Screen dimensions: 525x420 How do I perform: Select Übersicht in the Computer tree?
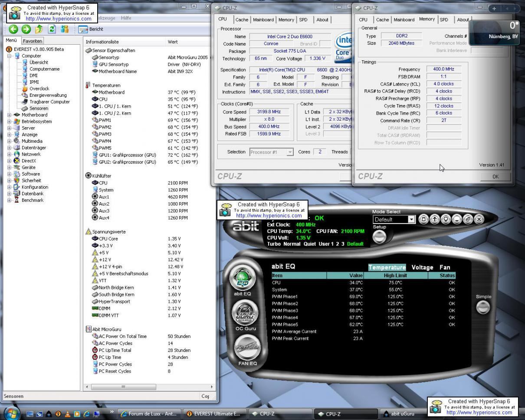coord(39,62)
